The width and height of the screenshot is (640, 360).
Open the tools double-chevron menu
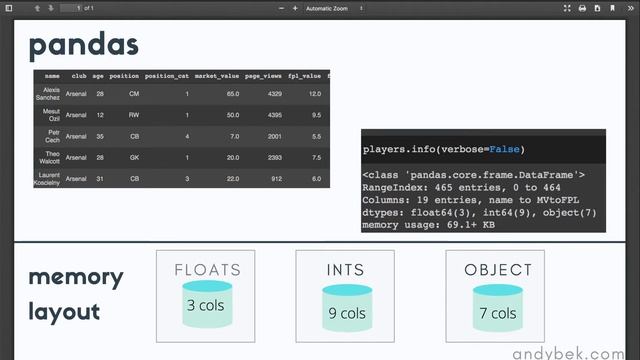(x=631, y=8)
